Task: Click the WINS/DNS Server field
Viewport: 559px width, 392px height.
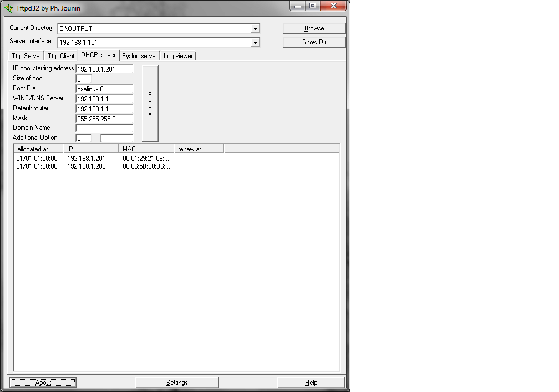Action: pyautogui.click(x=104, y=99)
